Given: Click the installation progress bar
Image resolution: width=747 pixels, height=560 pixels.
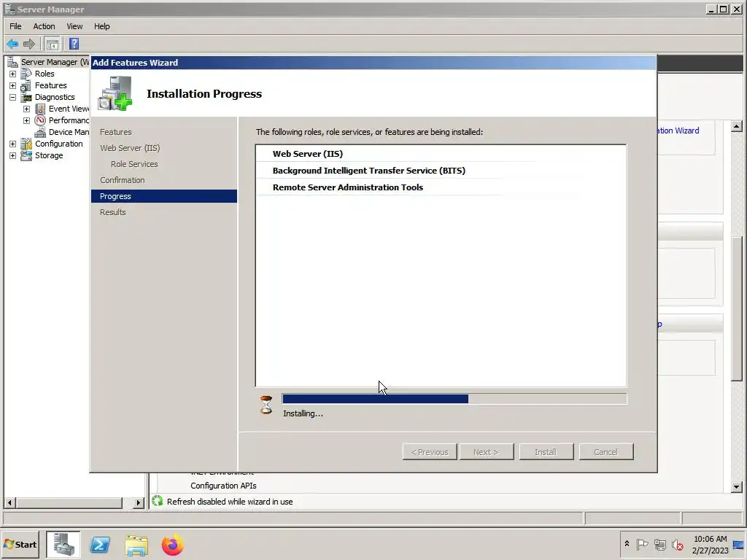Looking at the screenshot, I should pyautogui.click(x=454, y=399).
